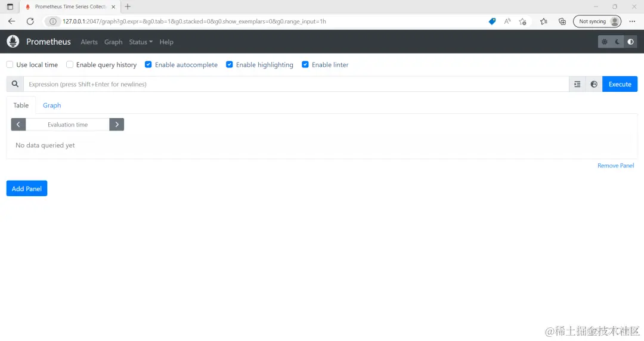This screenshot has height=341, width=644.
Task: Uncheck Enable autocomplete
Action: click(148, 64)
